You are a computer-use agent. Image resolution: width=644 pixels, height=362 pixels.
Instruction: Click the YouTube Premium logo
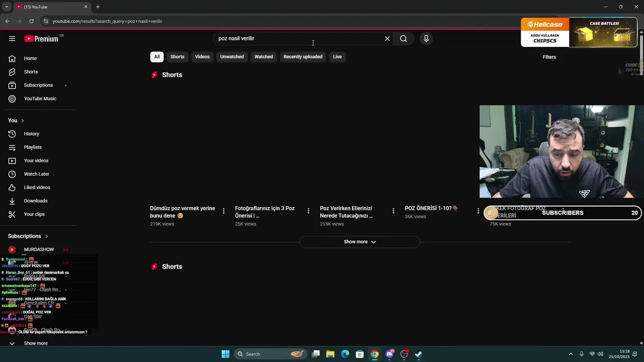point(42,39)
